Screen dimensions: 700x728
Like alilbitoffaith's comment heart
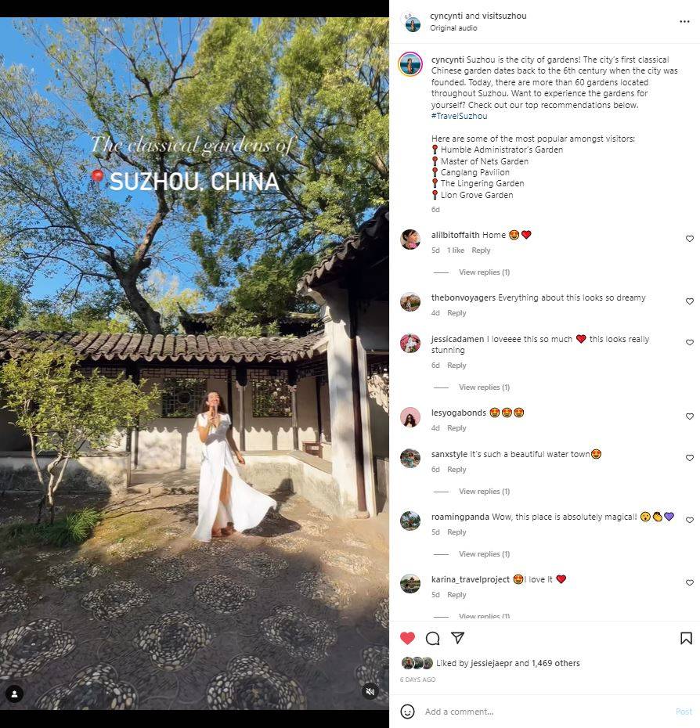(x=689, y=239)
